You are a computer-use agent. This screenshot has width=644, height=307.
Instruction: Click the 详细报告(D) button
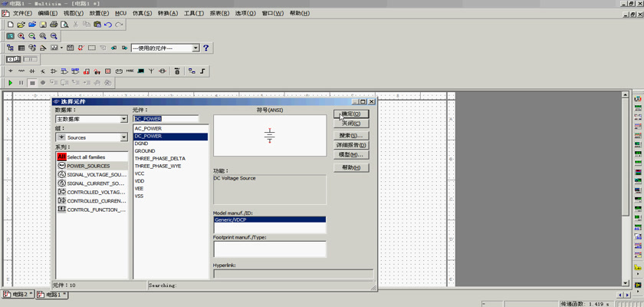tap(351, 145)
